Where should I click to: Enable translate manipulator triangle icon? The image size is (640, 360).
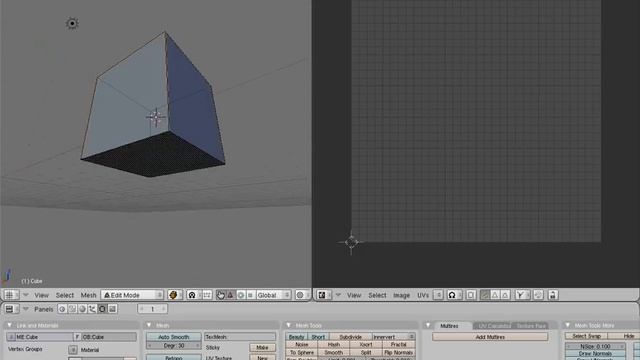pos(230,295)
